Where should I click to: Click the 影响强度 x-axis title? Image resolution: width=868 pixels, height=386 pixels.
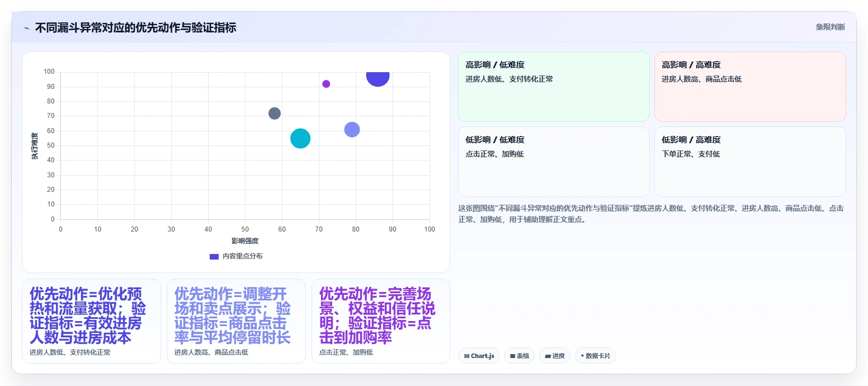point(245,241)
